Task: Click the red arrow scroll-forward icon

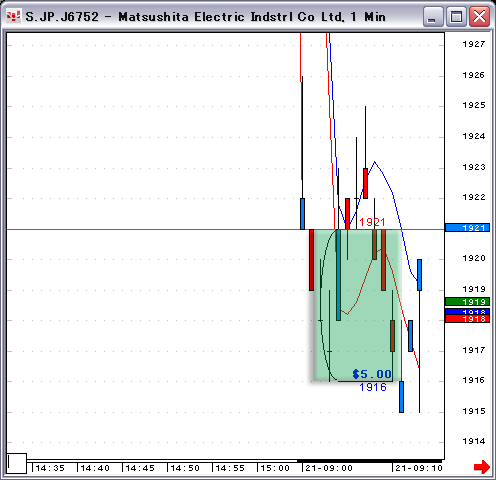Action: click(482, 466)
